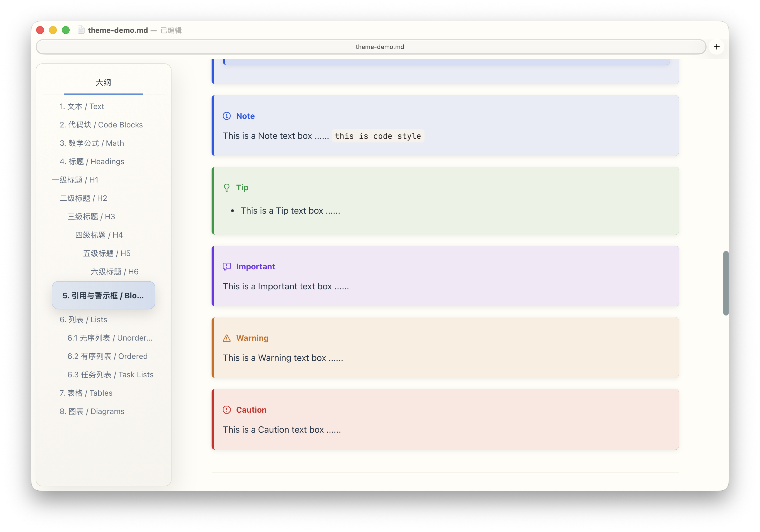Click the Note info circle icon

[x=226, y=116]
